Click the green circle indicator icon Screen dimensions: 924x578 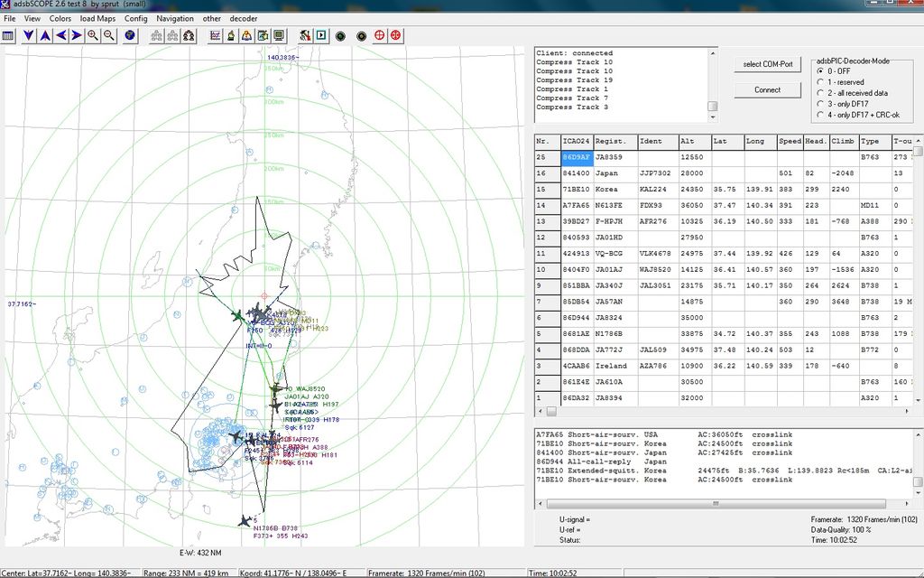[x=340, y=36]
